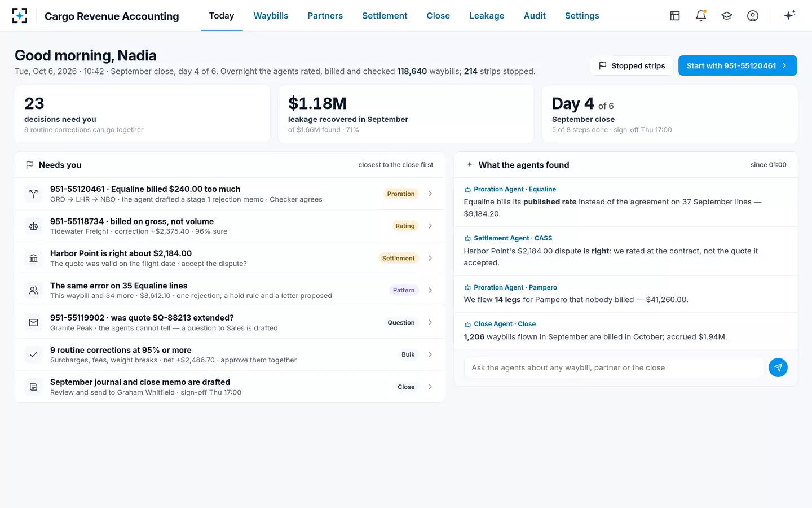Click the checkmark icon for 9 routine corrections
This screenshot has height=508, width=812.
[34, 354]
